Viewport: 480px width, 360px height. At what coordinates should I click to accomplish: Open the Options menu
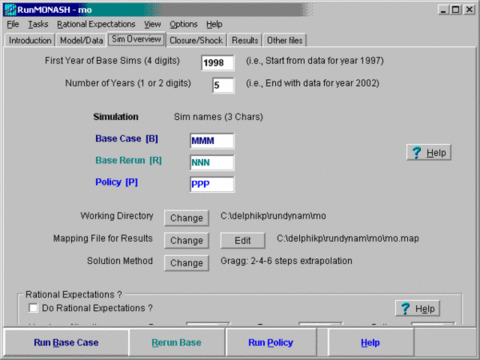(183, 24)
